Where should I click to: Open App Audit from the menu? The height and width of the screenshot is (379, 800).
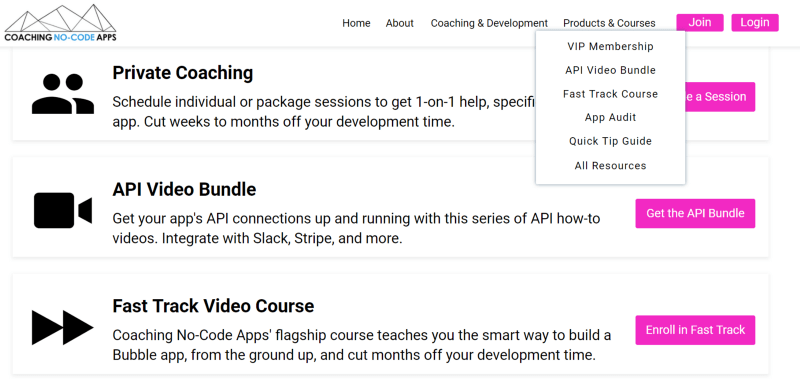(x=610, y=117)
